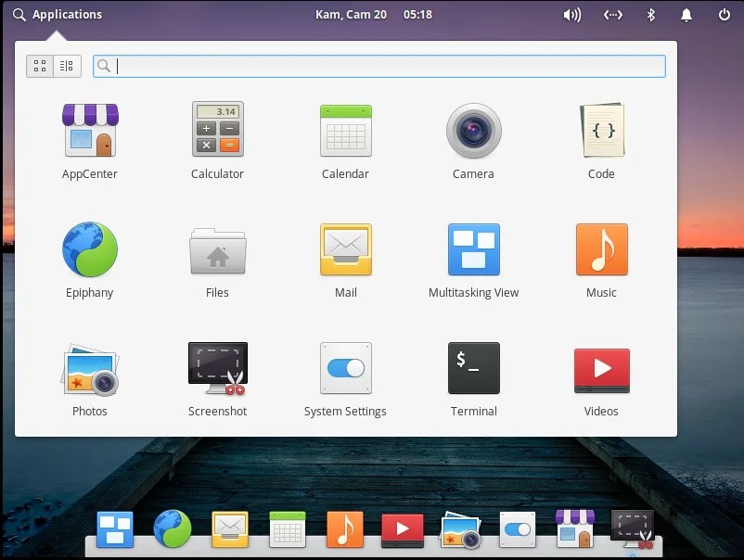Click Epiphany browser icon in dock
Viewport: 744px width, 560px height.
coord(173,528)
